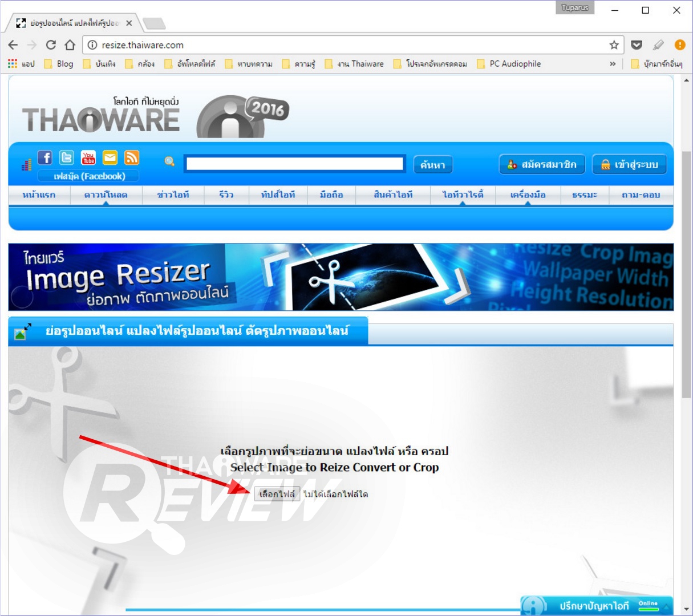Open Thaiware YouTube icon
The width and height of the screenshot is (693, 616).
pos(88,157)
